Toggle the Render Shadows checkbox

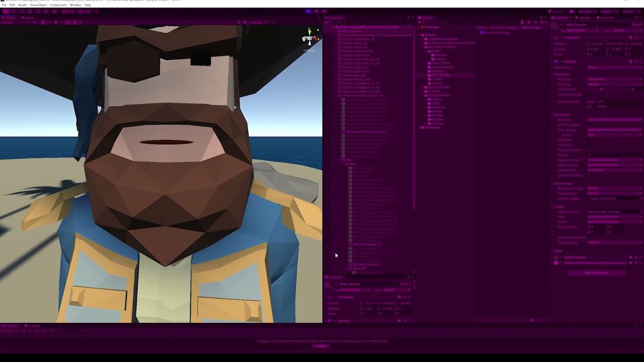point(589,150)
